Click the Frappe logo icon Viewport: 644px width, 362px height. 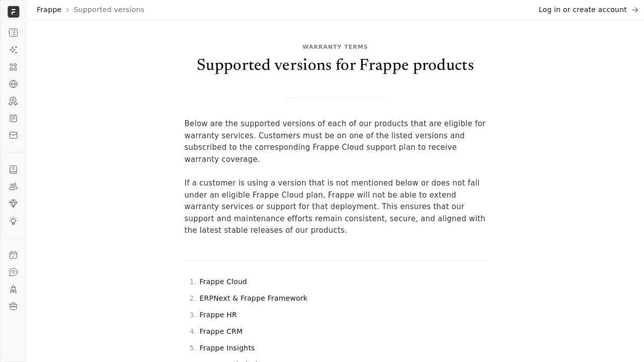coord(14,12)
